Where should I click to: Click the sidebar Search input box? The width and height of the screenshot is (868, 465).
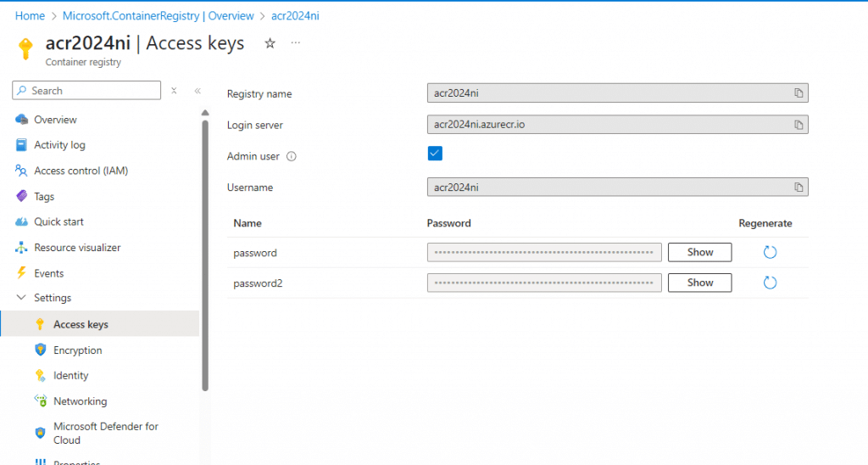[93, 91]
